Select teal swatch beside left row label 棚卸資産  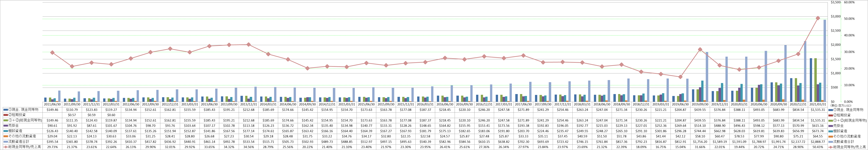(x=5, y=131)
